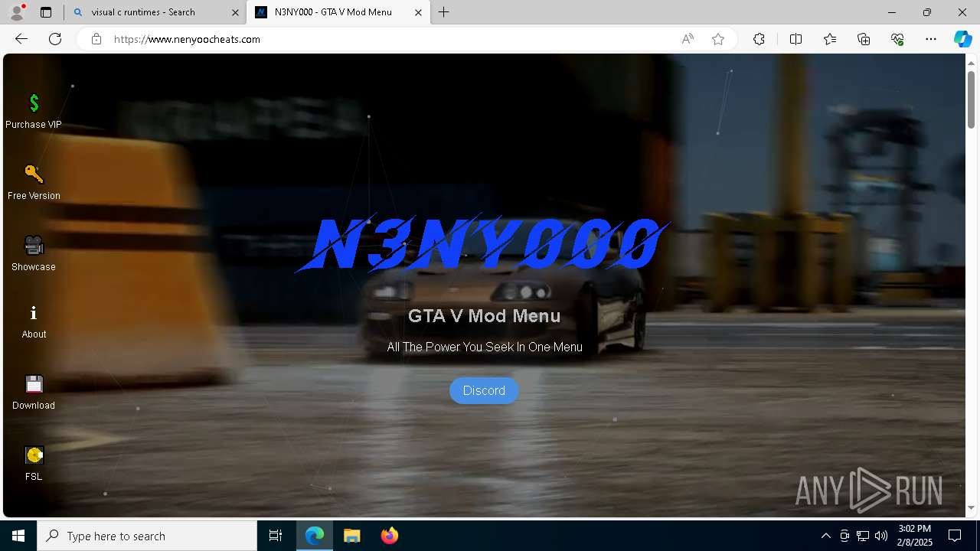Open Collections panel
The image size is (980, 551).
tap(864, 39)
